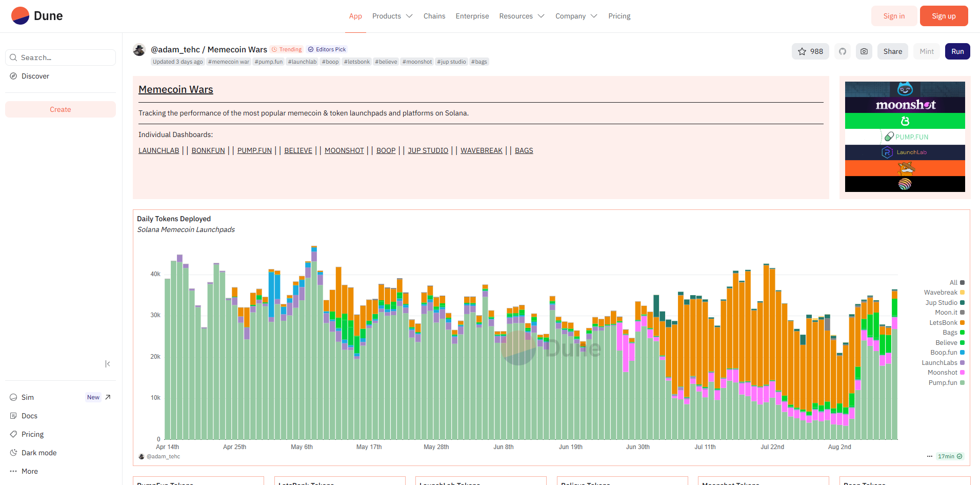Open the Enterprise page

pyautogui.click(x=472, y=16)
